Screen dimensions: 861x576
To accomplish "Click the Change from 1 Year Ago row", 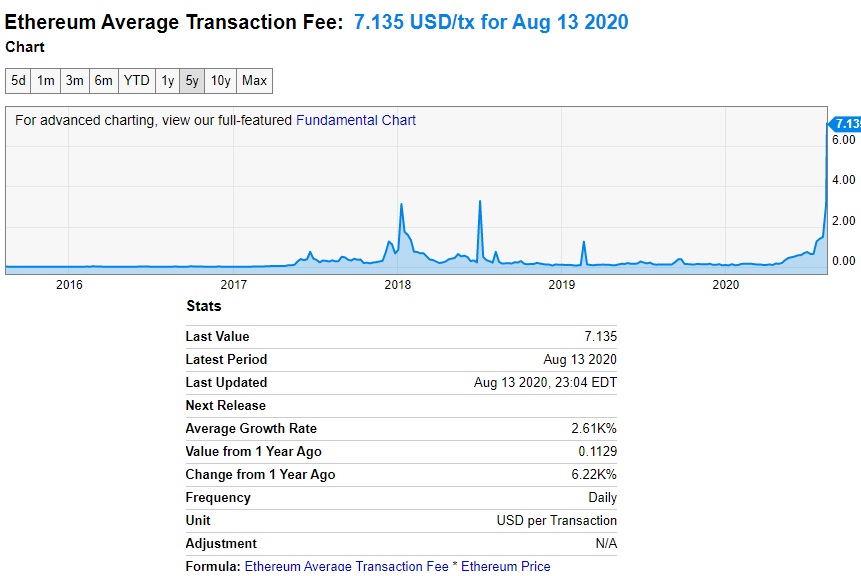I will pyautogui.click(x=401, y=474).
